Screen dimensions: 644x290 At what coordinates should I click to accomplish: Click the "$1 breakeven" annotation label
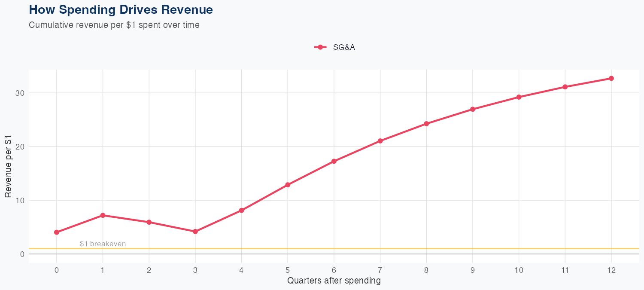tap(103, 244)
